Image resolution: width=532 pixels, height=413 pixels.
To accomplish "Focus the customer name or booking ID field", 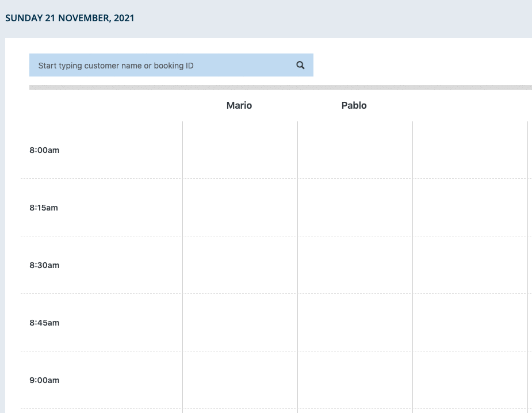I will coord(161,66).
